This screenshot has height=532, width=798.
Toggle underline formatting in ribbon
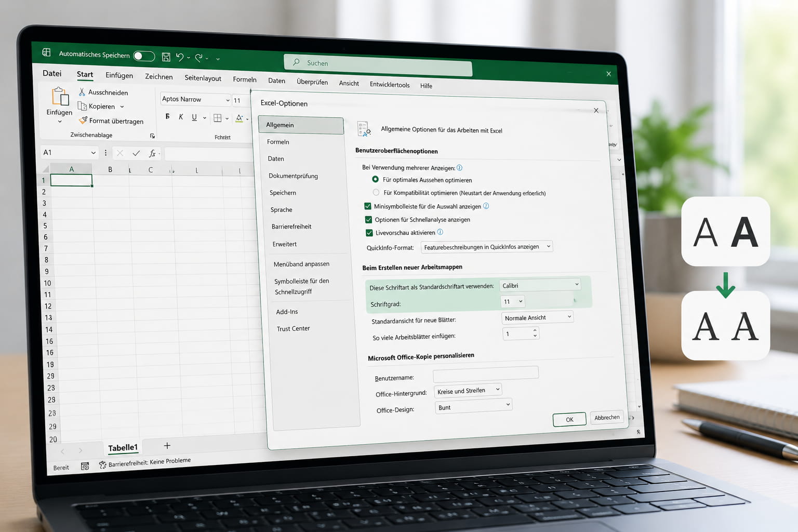coord(194,117)
